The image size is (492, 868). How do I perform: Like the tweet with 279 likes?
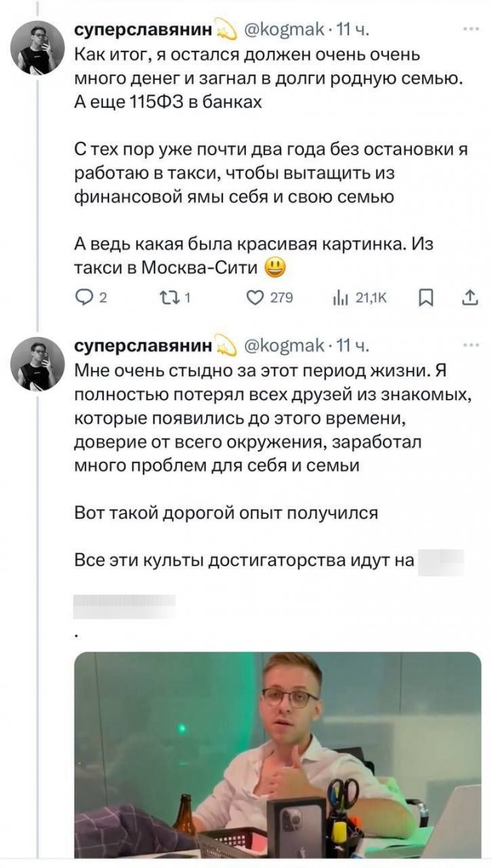pyautogui.click(x=258, y=298)
